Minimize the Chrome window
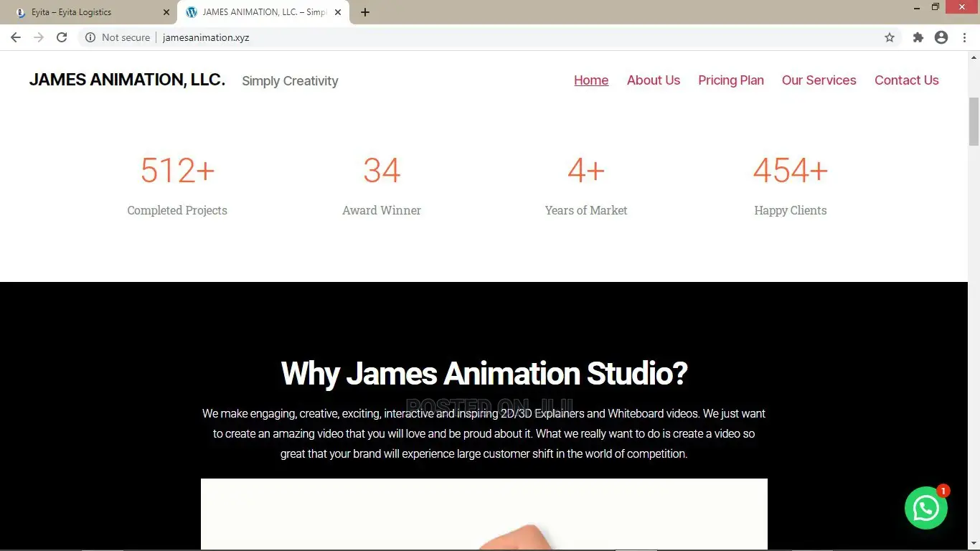The image size is (980, 551). (x=917, y=7)
